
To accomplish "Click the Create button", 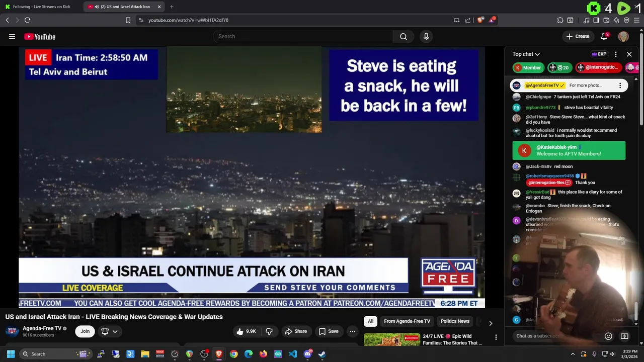I will (x=578, y=36).
